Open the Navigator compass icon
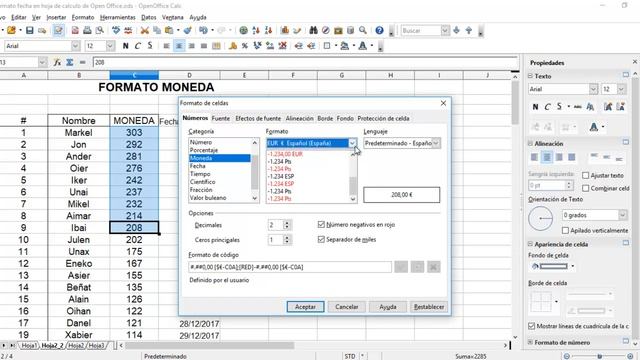Screen dimensions: 640x360 pyautogui.click(x=326, y=30)
